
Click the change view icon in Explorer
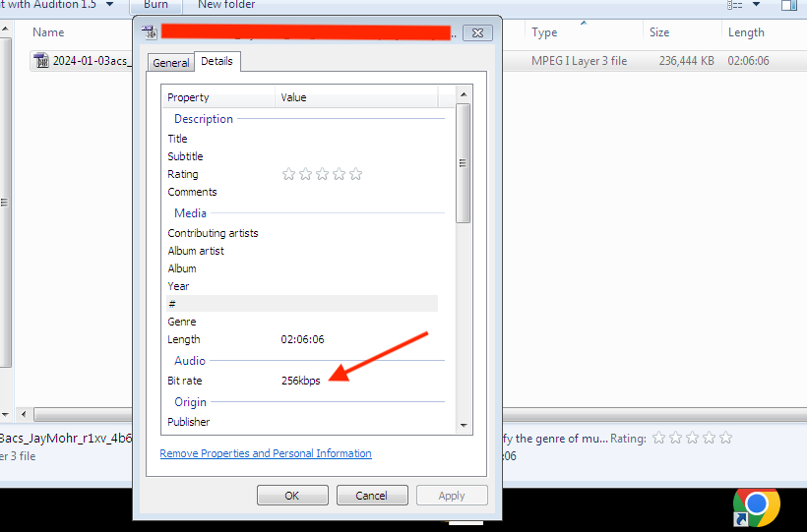(x=735, y=5)
